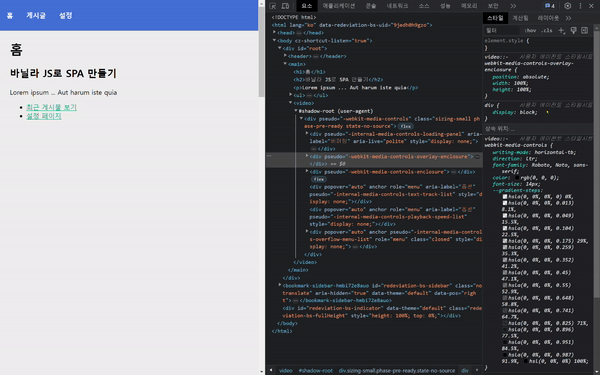Open the issues counter badge showing 4

coord(550,6)
